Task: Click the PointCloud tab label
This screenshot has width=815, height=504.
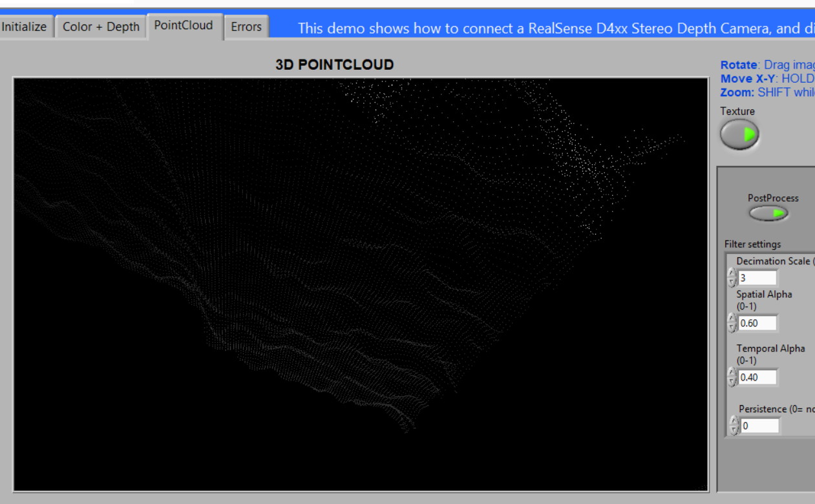Action: point(183,26)
